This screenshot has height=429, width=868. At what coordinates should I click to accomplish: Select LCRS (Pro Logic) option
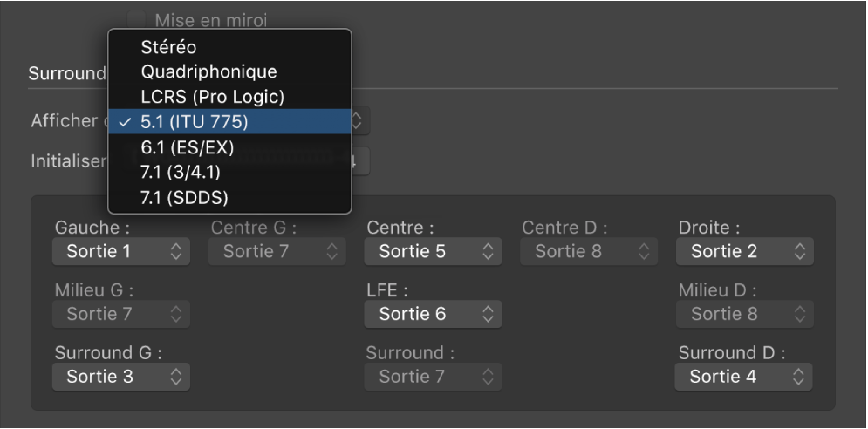pos(213,97)
